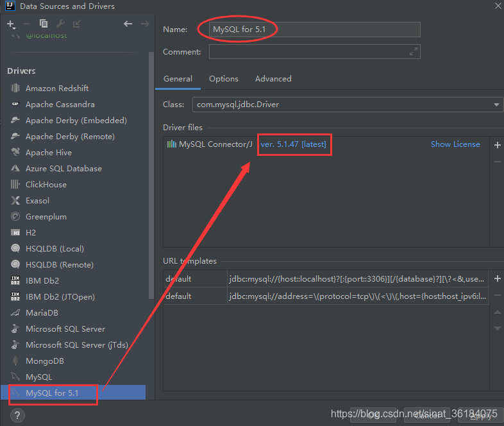Image resolution: width=504 pixels, height=426 pixels.
Task: Click the MySQL Connector/J bars icon
Action: (172, 144)
